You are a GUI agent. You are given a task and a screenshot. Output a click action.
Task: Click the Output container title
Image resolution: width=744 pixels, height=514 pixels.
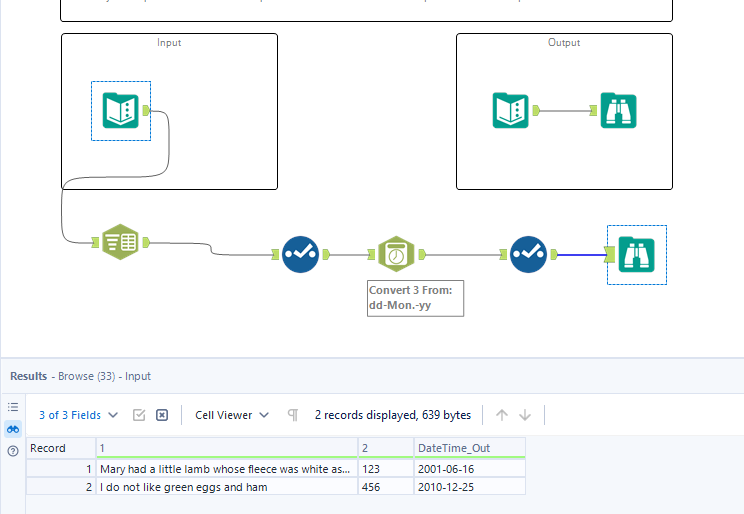pyautogui.click(x=564, y=42)
